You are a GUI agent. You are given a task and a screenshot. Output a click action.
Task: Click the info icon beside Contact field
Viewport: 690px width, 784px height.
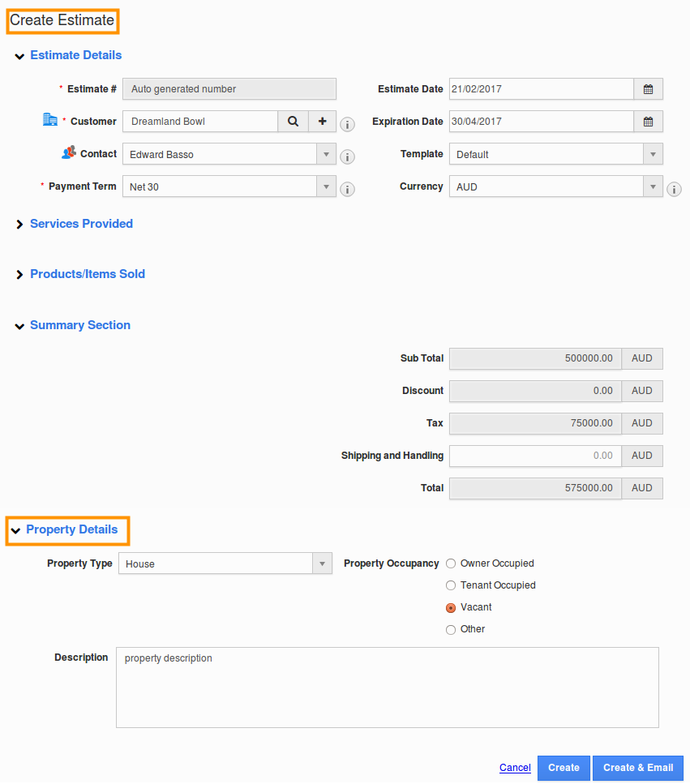347,156
